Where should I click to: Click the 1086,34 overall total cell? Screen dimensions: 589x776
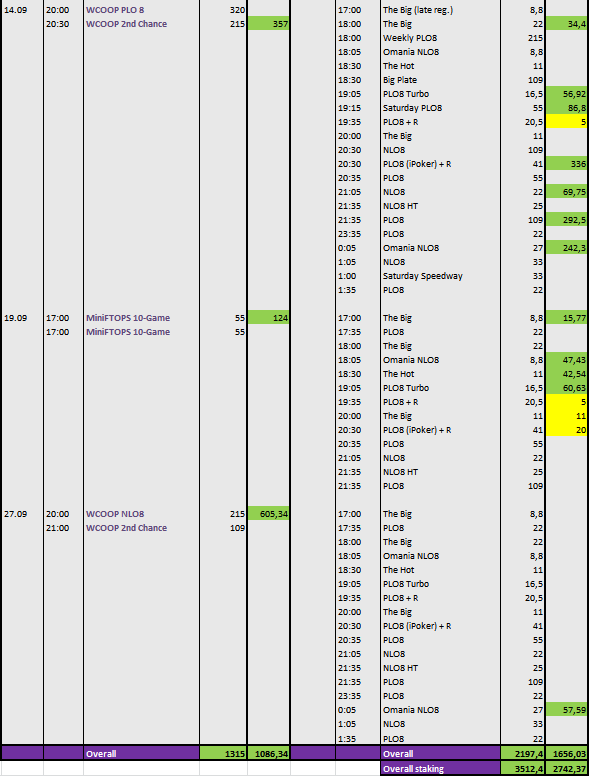(x=268, y=753)
